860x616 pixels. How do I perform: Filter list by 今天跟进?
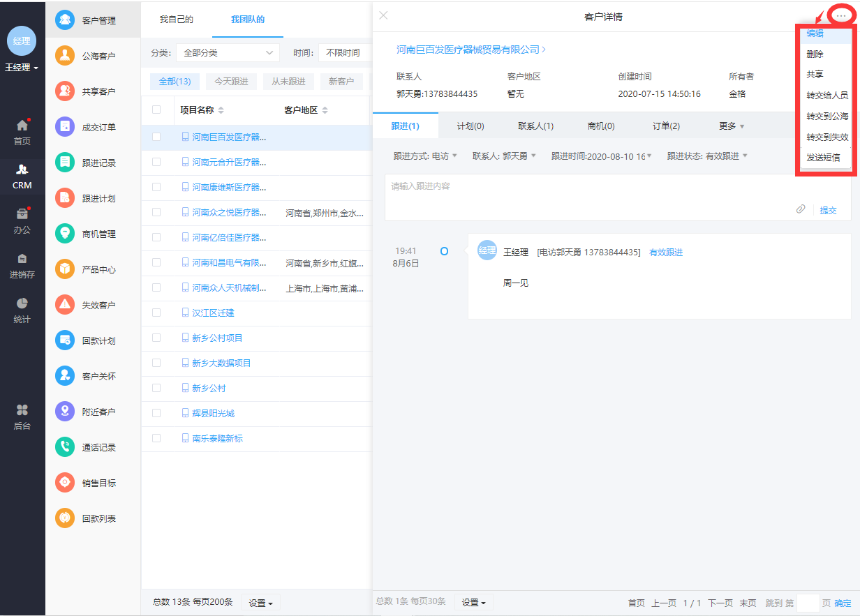(x=231, y=82)
